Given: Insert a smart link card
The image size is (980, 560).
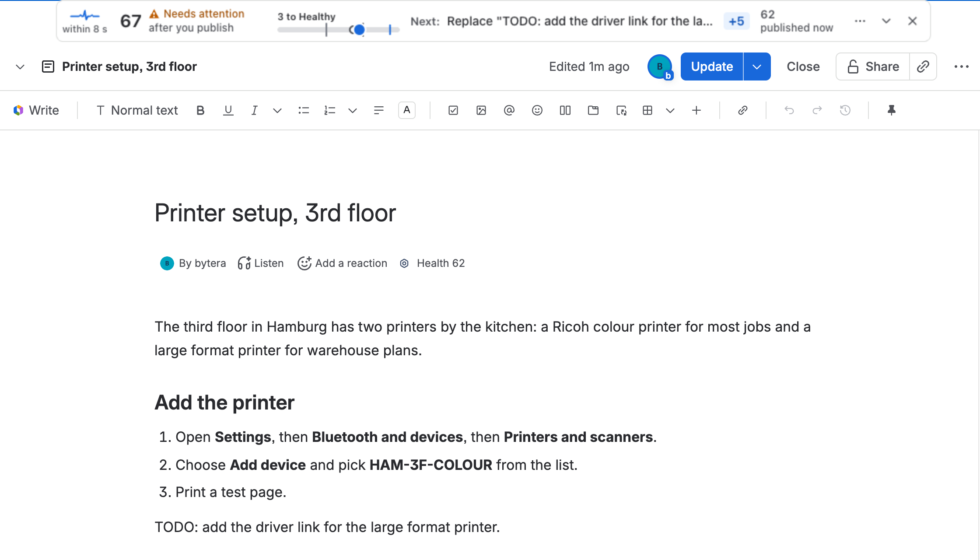Looking at the screenshot, I should [621, 110].
